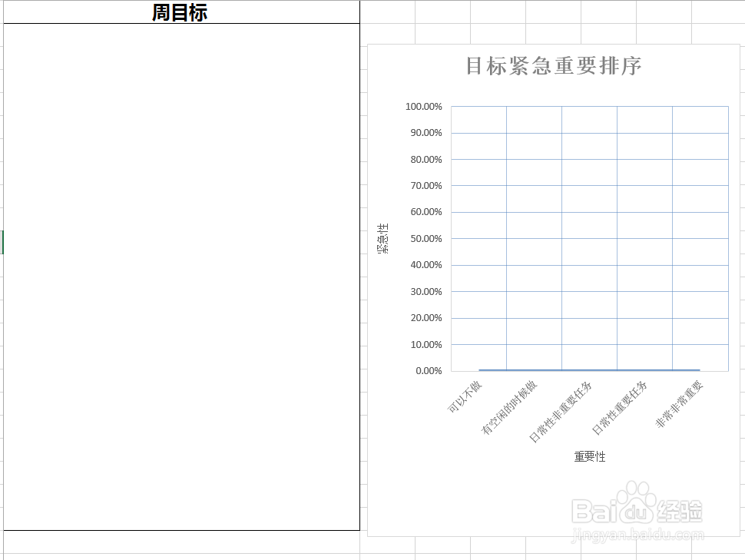The height and width of the screenshot is (560, 745).
Task: Click the 60.00% axis label
Action: 426,211
